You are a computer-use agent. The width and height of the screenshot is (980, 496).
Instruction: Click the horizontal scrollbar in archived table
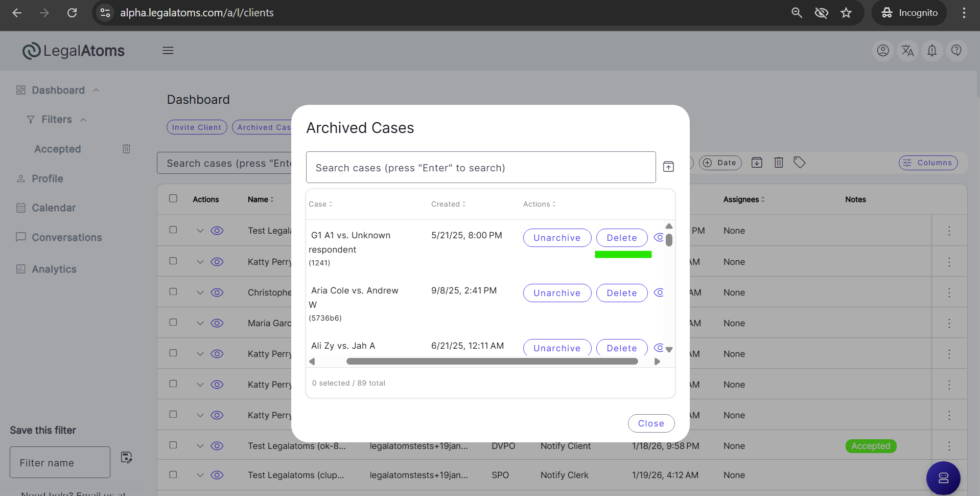[492, 362]
